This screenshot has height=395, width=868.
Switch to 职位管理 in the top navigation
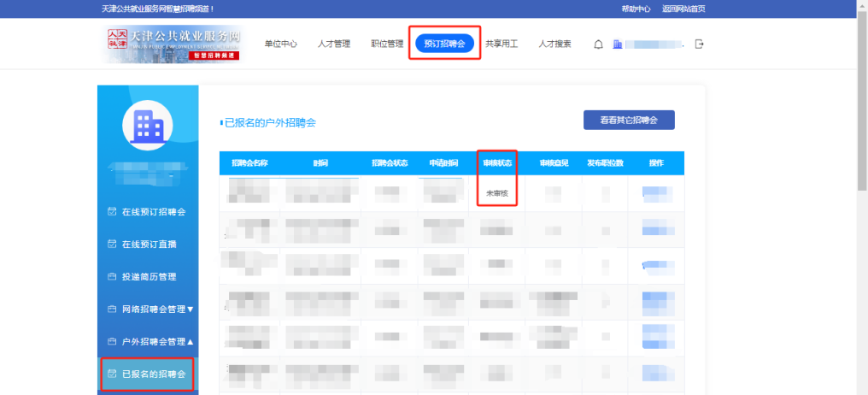387,44
